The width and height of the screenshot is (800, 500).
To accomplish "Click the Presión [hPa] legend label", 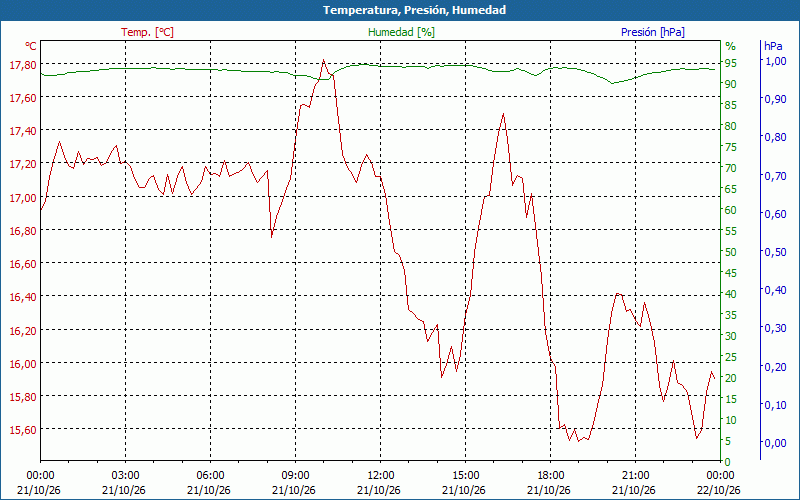I will [653, 32].
